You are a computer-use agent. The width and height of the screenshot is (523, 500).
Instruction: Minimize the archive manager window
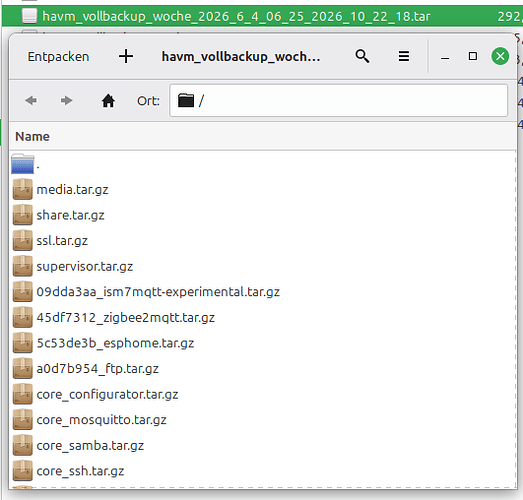pyautogui.click(x=445, y=58)
